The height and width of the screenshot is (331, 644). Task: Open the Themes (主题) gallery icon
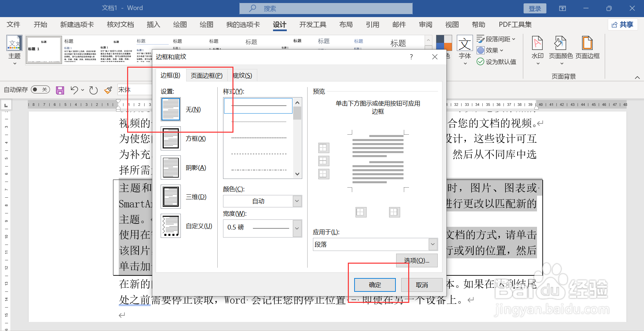(14, 43)
